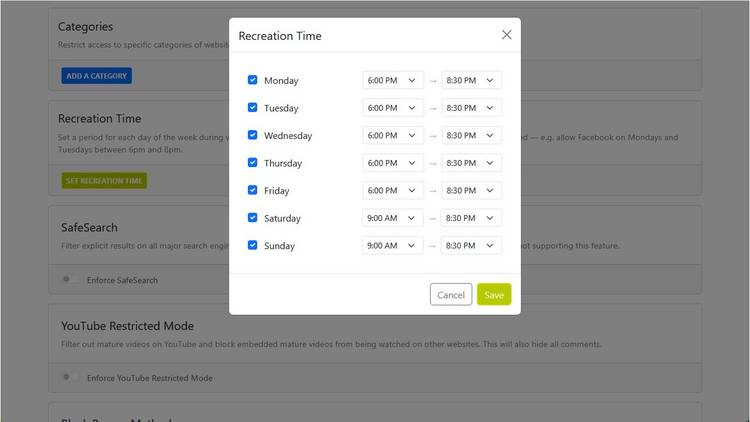The image size is (750, 422).
Task: Click Add a Category button in background
Action: pos(97,76)
